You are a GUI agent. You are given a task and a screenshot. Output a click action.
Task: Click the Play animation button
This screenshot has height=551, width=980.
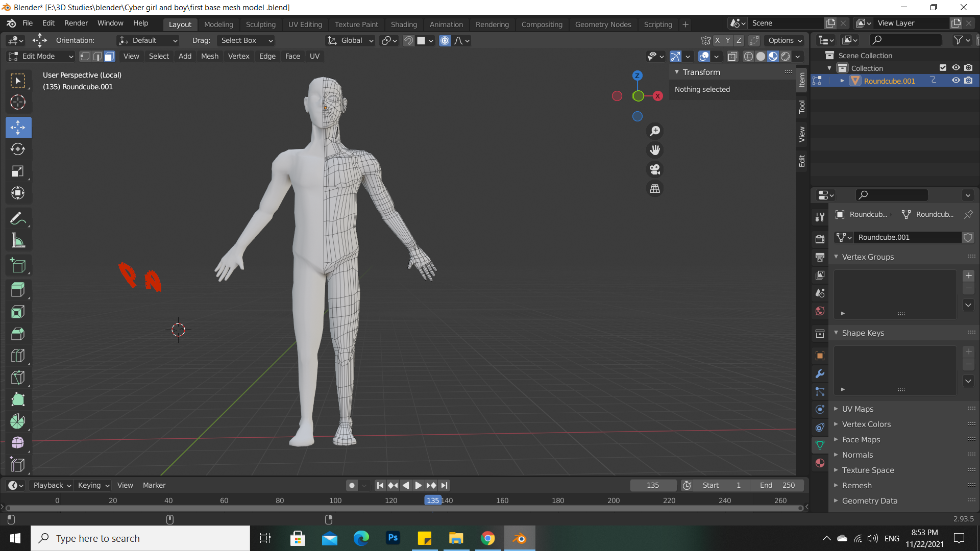[x=418, y=485]
